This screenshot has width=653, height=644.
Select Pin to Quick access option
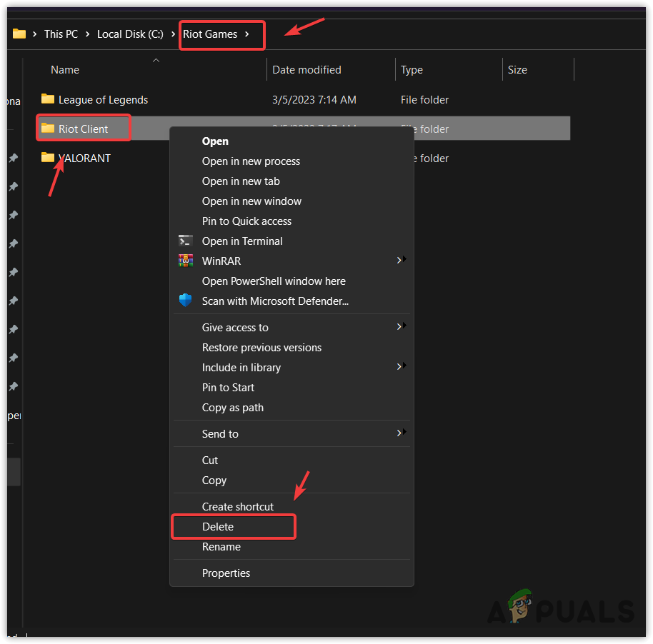246,221
